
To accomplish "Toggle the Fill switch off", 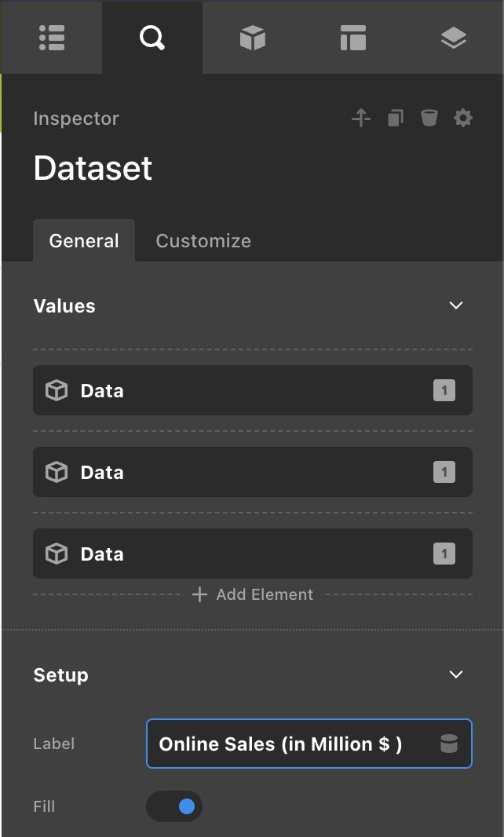I will click(174, 806).
